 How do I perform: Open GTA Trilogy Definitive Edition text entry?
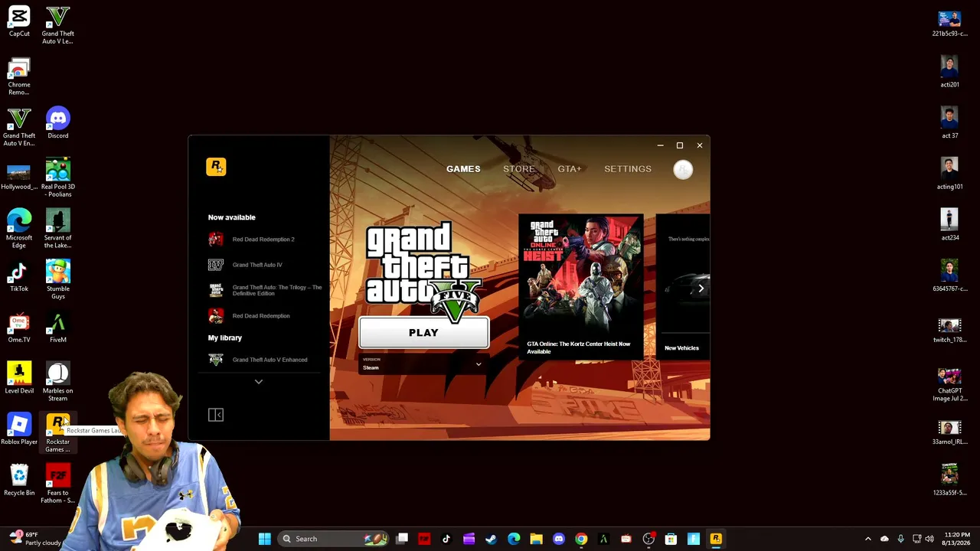pyautogui.click(x=277, y=290)
